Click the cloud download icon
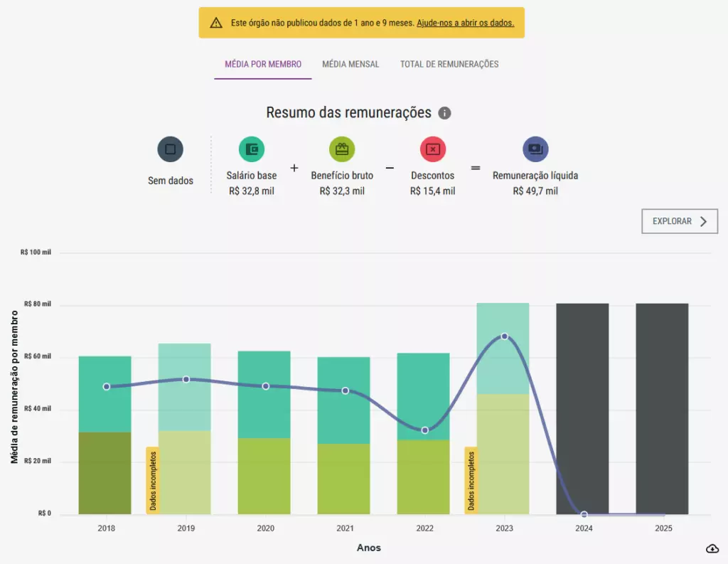The image size is (728, 564). coord(712,548)
